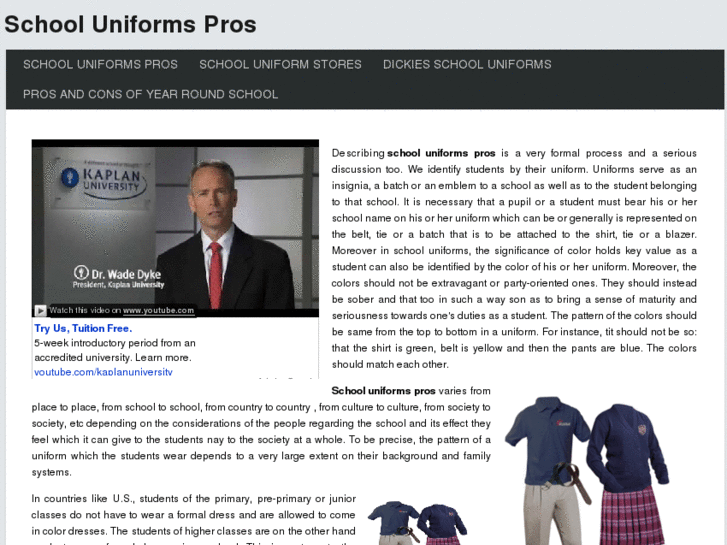Open the 'Try Us, Tuition Free.' ad link
Image resolution: width=727 pixels, height=545 pixels.
tap(83, 328)
